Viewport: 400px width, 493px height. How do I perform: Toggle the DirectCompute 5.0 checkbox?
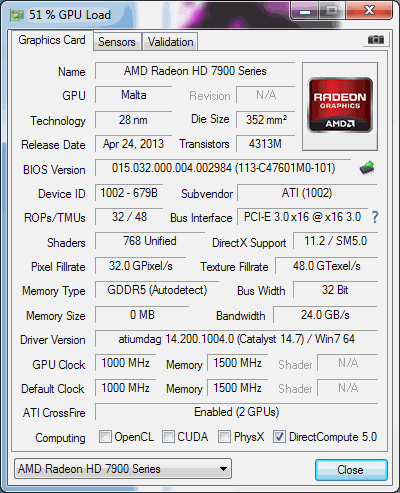coord(279,437)
